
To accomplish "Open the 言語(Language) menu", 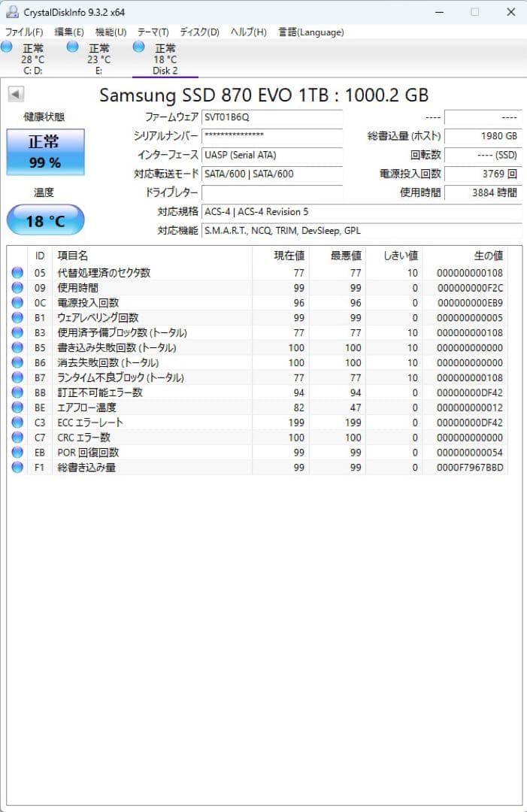I will [x=311, y=32].
